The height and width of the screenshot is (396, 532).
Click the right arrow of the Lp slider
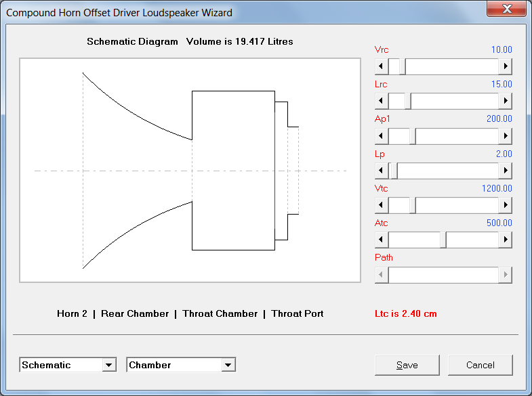[x=505, y=171]
